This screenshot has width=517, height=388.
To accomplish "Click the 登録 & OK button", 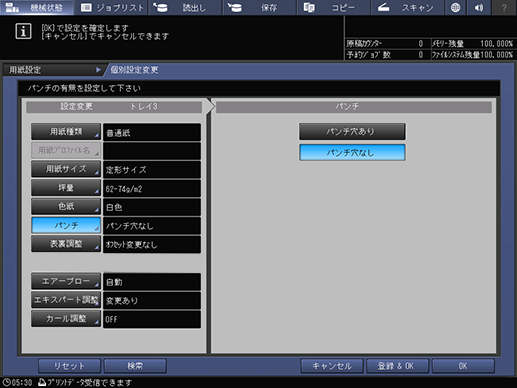I will [397, 366].
